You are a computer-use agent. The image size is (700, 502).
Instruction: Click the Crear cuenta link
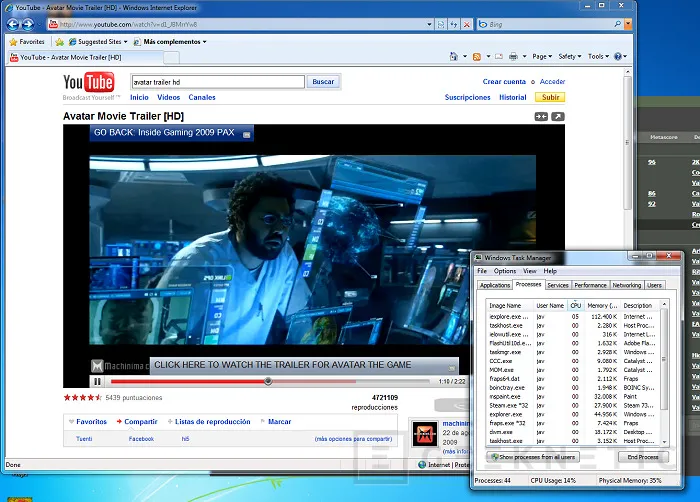tap(504, 82)
